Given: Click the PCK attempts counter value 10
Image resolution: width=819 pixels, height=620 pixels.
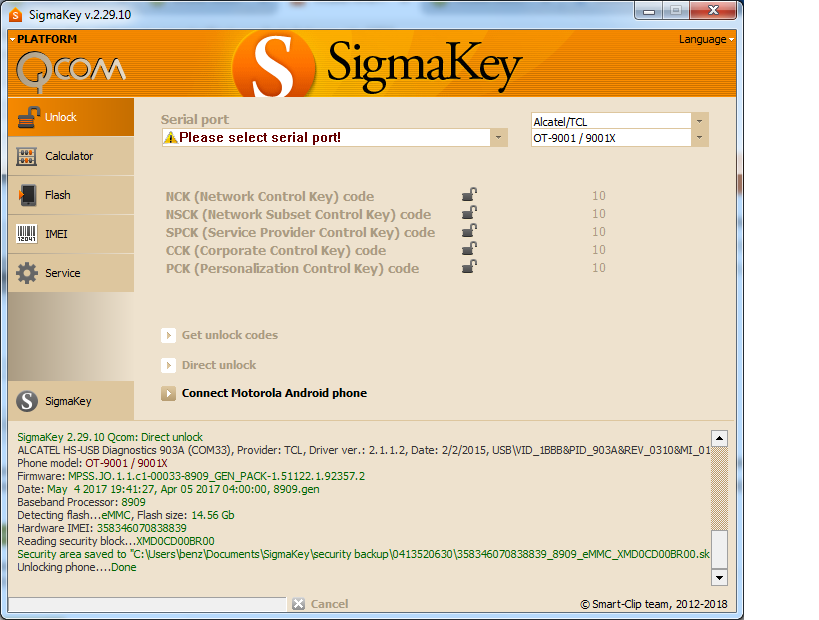Looking at the screenshot, I should [599, 268].
